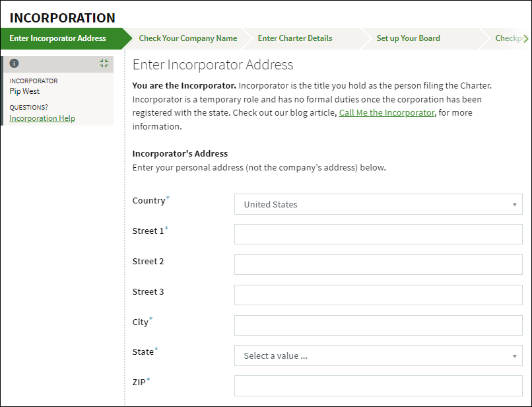The width and height of the screenshot is (532, 407).
Task: Click the Enter Incorporator Address page heading
Action: (213, 65)
